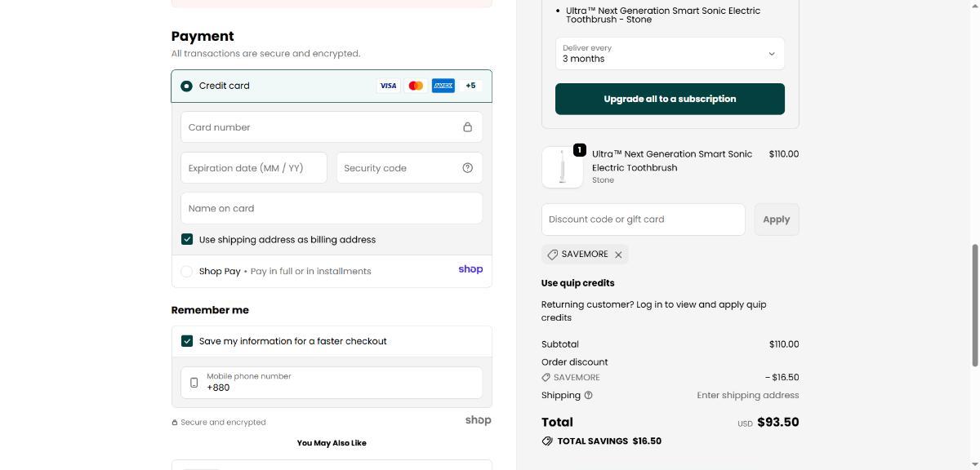Click the American Express card icon
The width and height of the screenshot is (980, 470).
(443, 86)
